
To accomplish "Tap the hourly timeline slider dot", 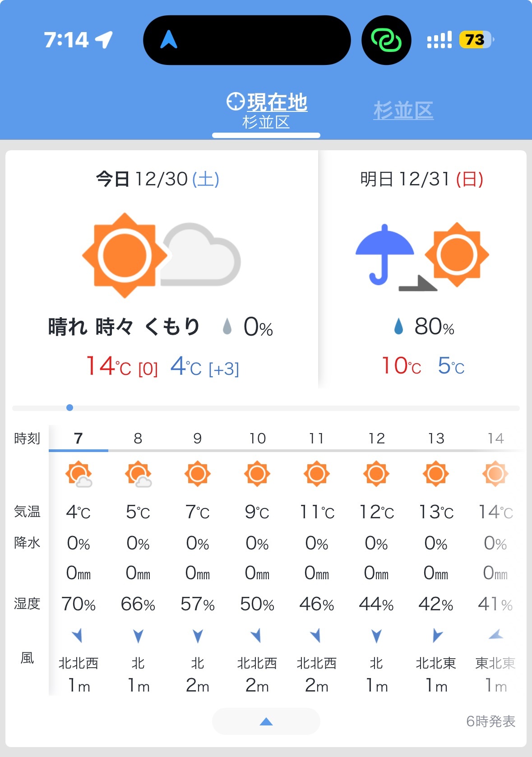I will 69,408.
